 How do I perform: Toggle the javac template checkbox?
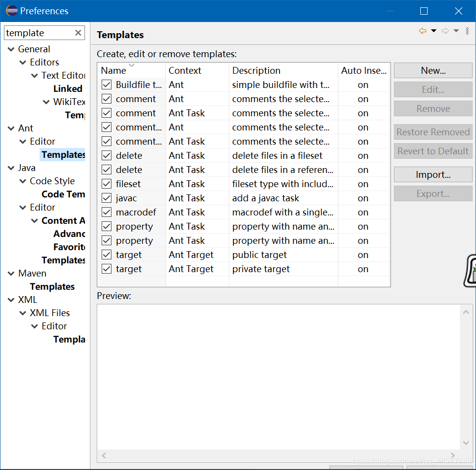click(107, 198)
